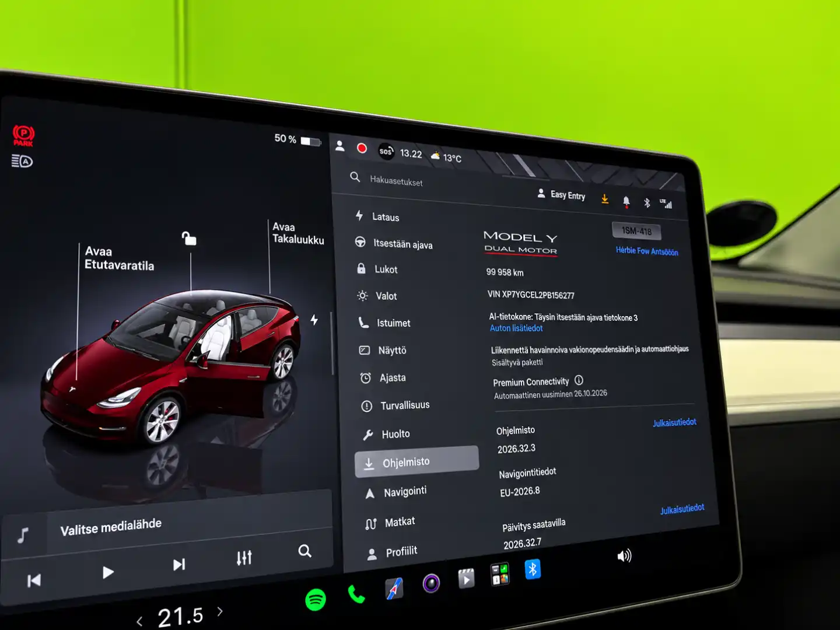Tap the red dashcam recording indicator

click(362, 148)
